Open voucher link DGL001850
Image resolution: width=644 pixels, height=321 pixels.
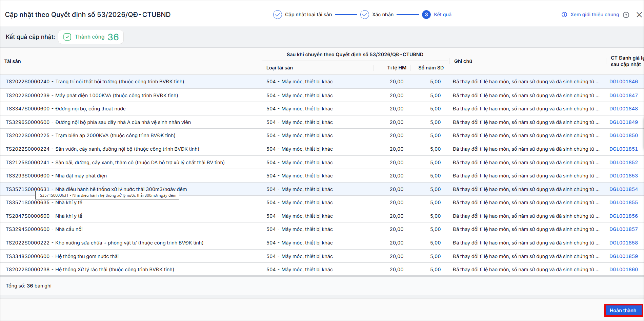coord(624,135)
